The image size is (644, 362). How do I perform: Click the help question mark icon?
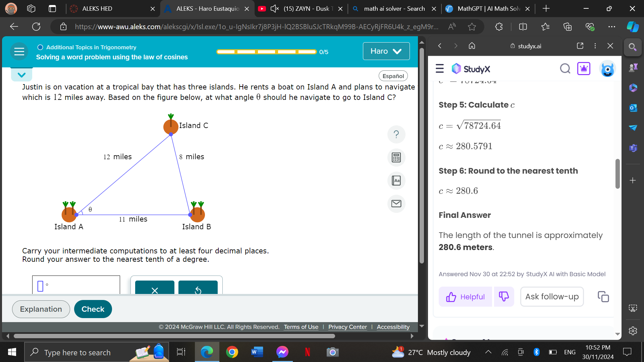pos(396,134)
